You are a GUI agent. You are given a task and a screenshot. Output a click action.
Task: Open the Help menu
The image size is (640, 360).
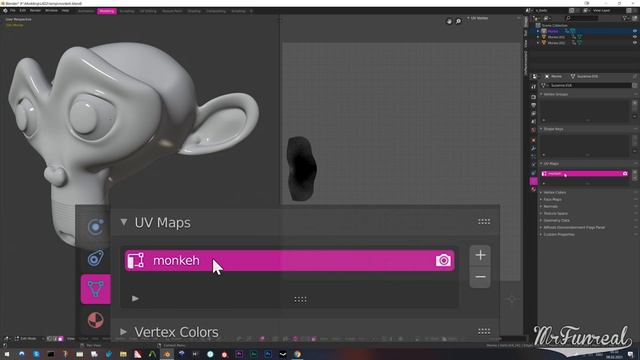65,11
